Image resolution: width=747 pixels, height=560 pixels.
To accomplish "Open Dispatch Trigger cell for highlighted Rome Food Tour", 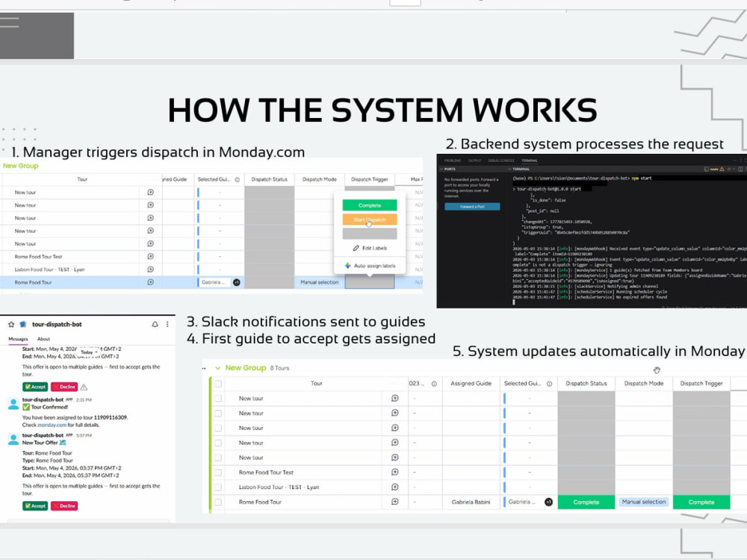I will point(370,282).
